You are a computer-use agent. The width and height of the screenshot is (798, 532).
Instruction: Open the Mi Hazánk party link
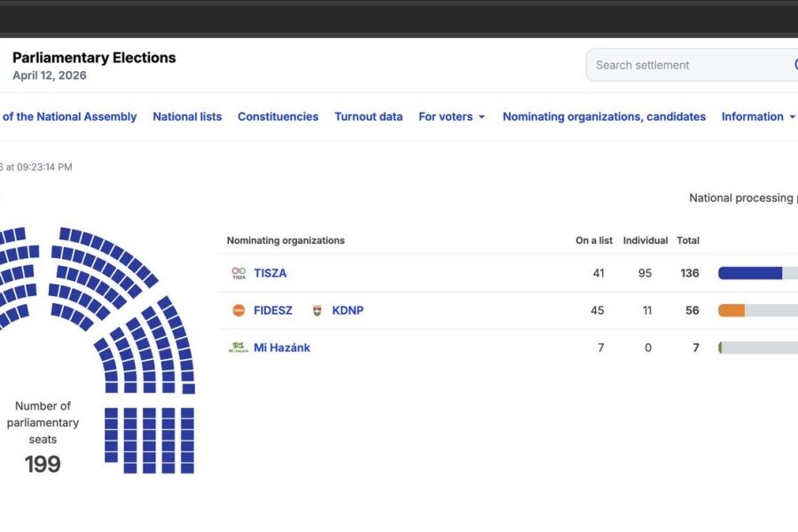(282, 348)
